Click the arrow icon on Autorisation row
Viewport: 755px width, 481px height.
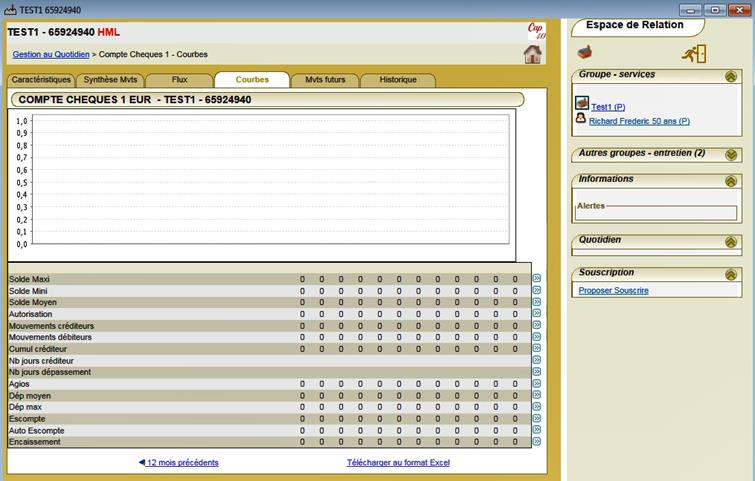click(537, 314)
